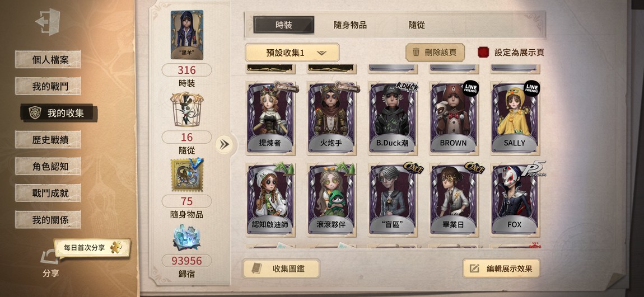Expand the 預設收集1 dropdown
This screenshot has height=297, width=644.
[x=292, y=53]
